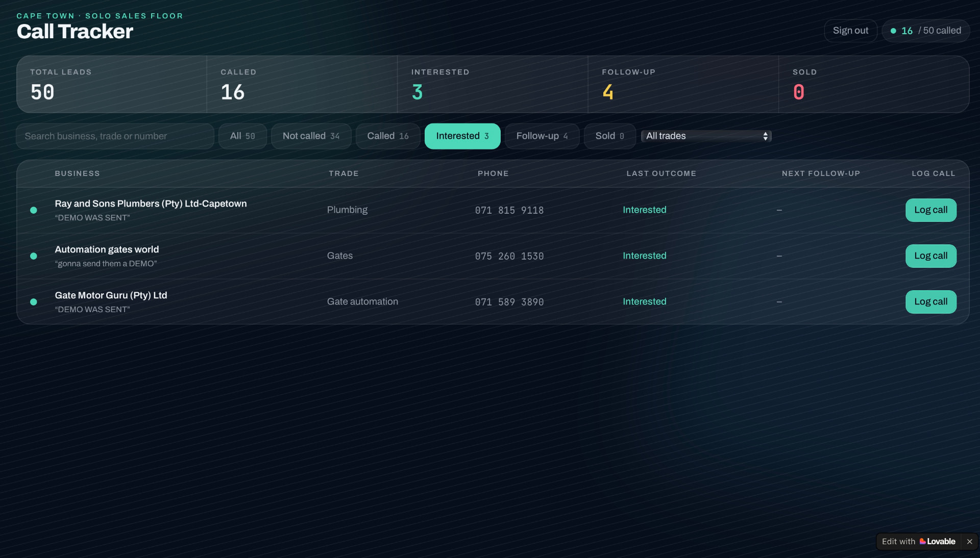Screen dimensions: 980x558
Task: Switch to the Not called 34 filter
Action: coord(311,136)
